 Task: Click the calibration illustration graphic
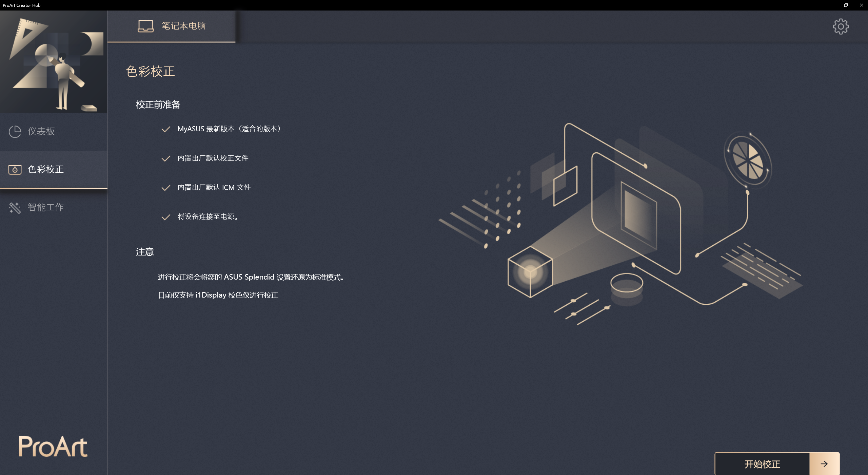tap(620, 224)
